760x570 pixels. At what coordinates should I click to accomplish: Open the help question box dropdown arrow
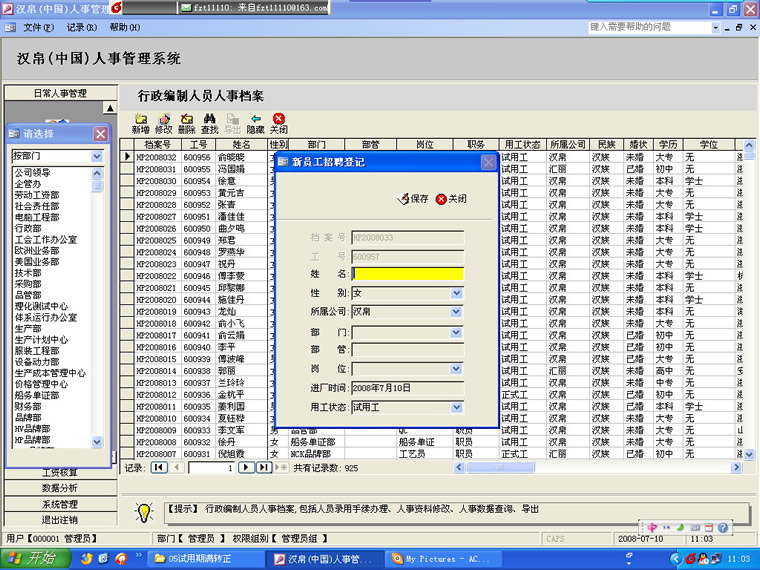[x=715, y=28]
